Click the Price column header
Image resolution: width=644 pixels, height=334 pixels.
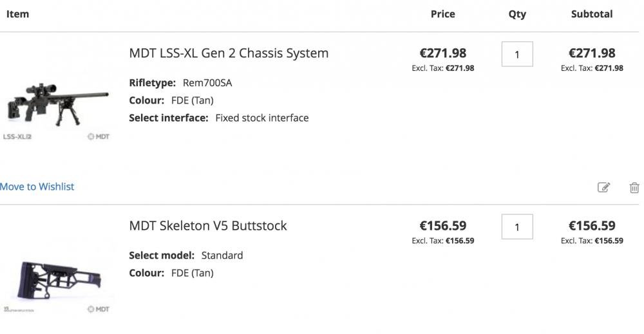coord(443,14)
